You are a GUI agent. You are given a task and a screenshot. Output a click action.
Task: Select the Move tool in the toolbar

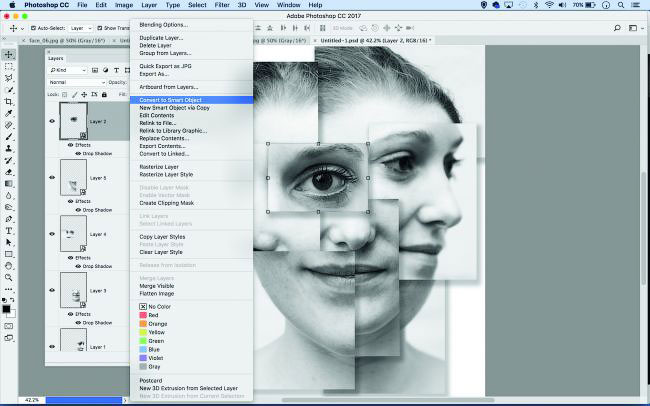pos(9,54)
